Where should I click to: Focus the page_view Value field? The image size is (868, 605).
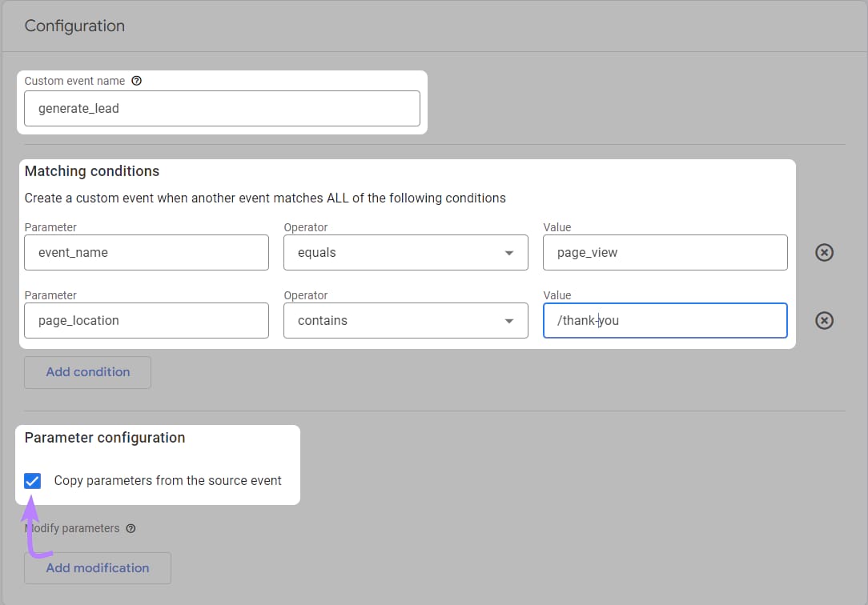point(665,252)
